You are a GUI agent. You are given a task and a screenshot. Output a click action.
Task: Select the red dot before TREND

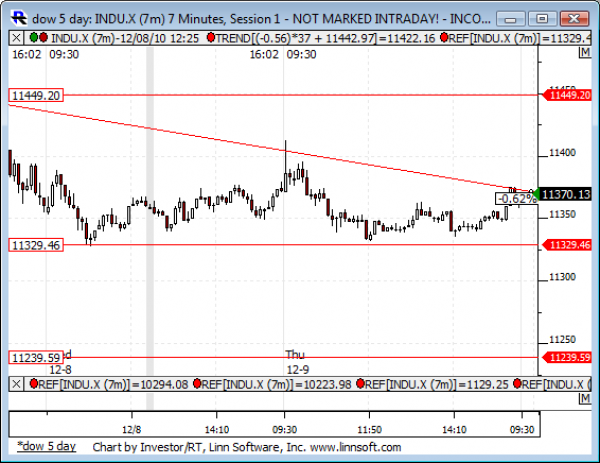(210, 37)
